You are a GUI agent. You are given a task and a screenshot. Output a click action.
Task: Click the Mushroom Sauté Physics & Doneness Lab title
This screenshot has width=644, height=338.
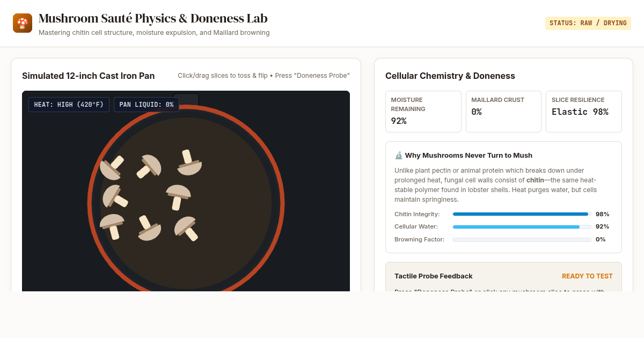(153, 18)
